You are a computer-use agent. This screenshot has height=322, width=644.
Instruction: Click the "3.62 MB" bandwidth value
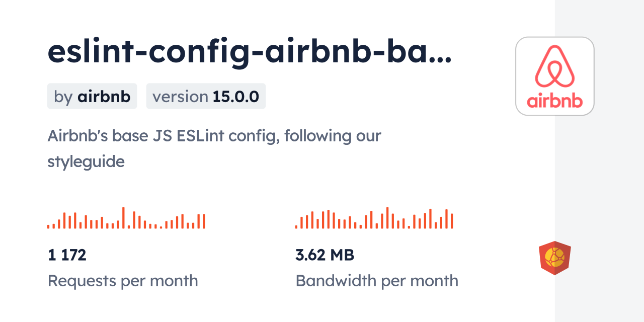325,255
